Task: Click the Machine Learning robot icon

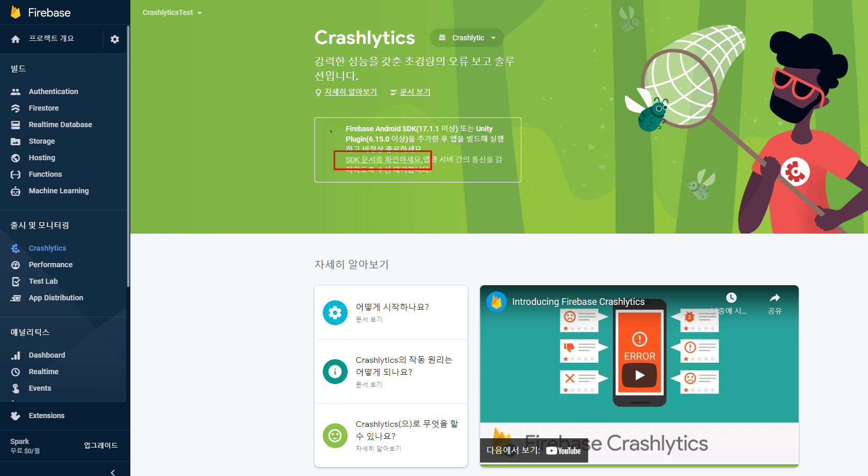Action: pos(16,191)
